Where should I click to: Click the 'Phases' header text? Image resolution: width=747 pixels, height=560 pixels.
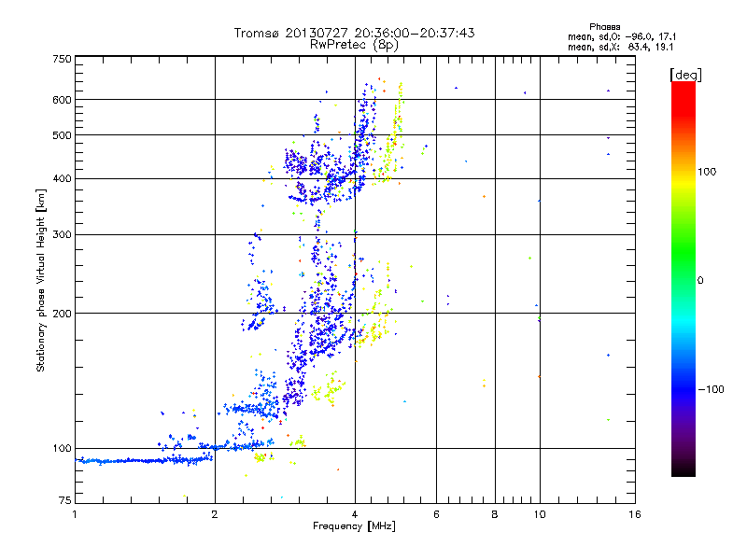(x=604, y=27)
